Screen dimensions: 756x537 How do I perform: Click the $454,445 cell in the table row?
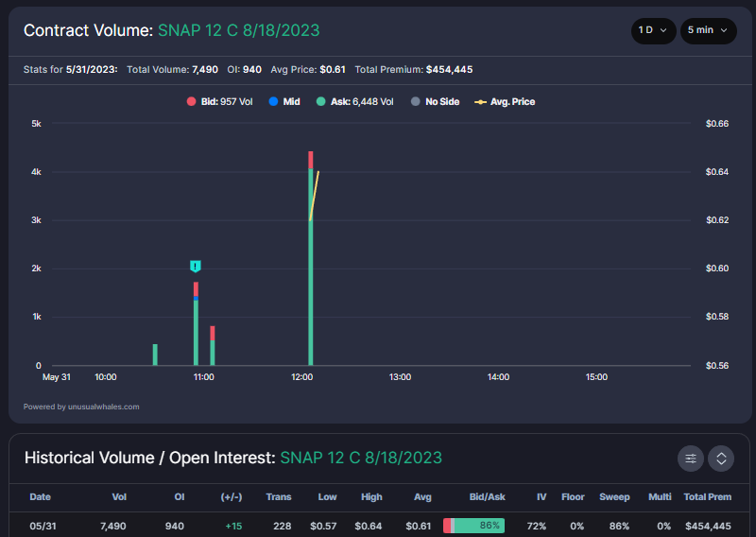(708, 526)
